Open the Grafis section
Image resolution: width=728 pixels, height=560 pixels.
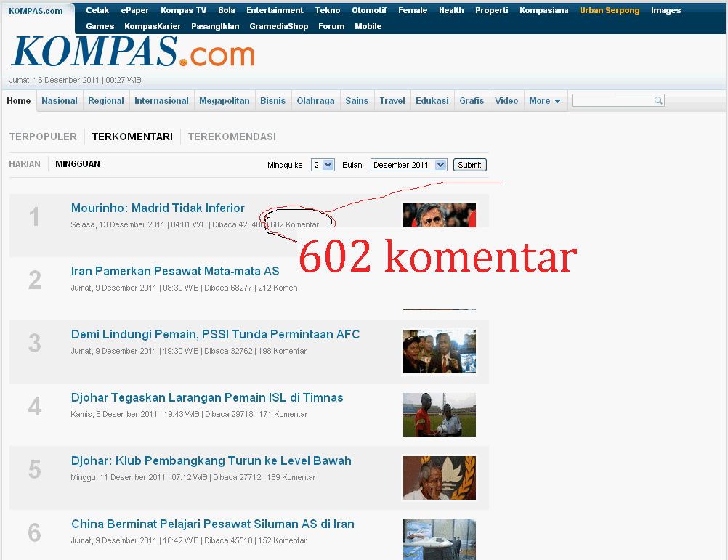click(472, 101)
